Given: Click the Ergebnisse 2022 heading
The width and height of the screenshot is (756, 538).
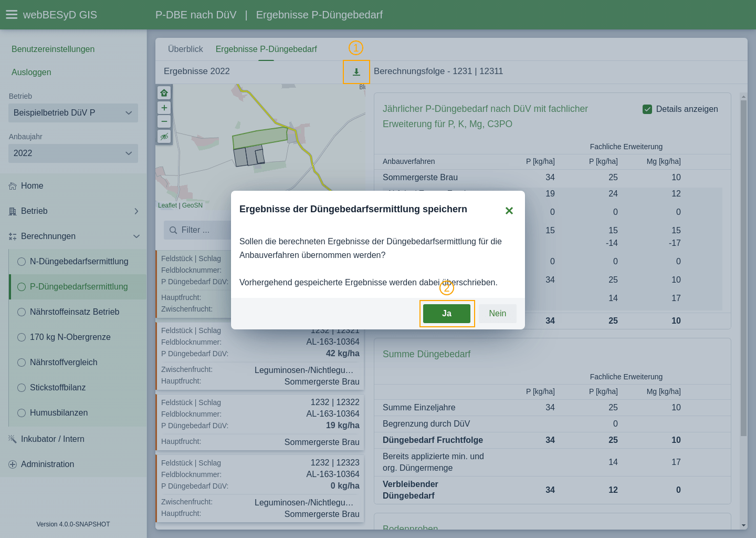Looking at the screenshot, I should point(197,71).
